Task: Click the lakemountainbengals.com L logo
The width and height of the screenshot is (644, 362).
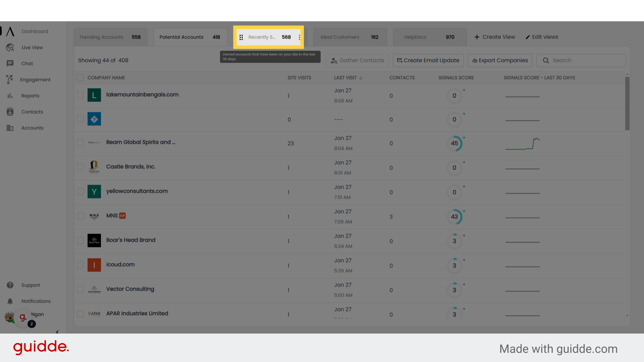Action: coord(94,95)
